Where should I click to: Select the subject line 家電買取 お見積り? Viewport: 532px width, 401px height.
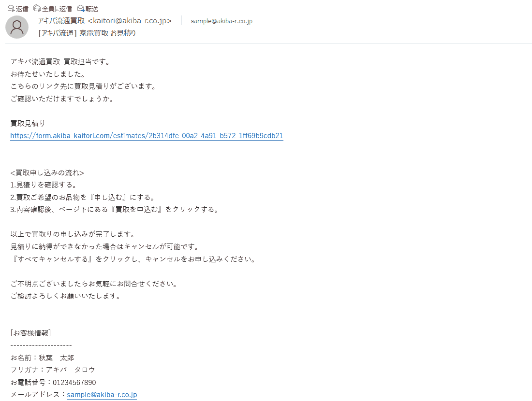(x=107, y=33)
